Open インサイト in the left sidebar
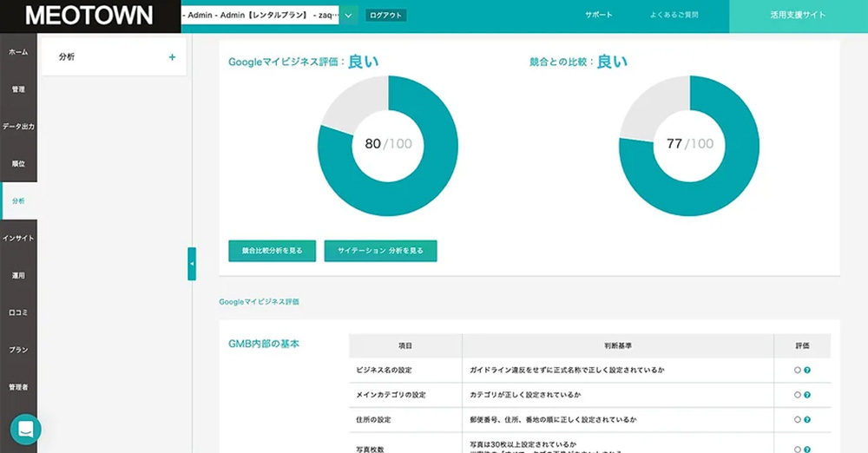The height and width of the screenshot is (453, 868). coord(18,238)
